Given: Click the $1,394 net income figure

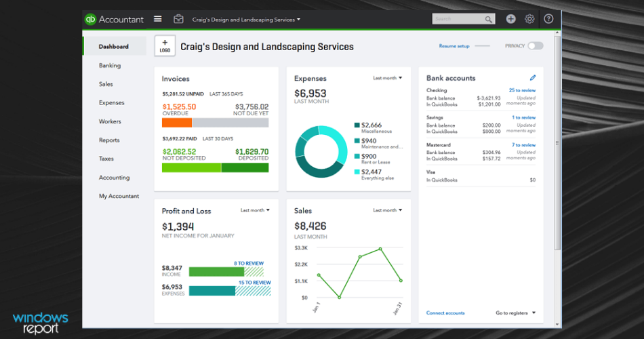Looking at the screenshot, I should click(x=178, y=226).
